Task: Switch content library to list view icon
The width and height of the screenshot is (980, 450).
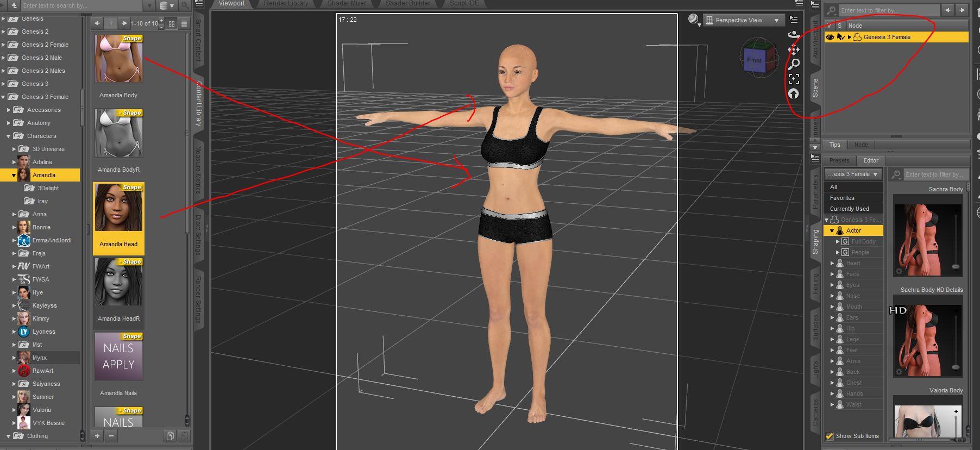Action: point(184,23)
